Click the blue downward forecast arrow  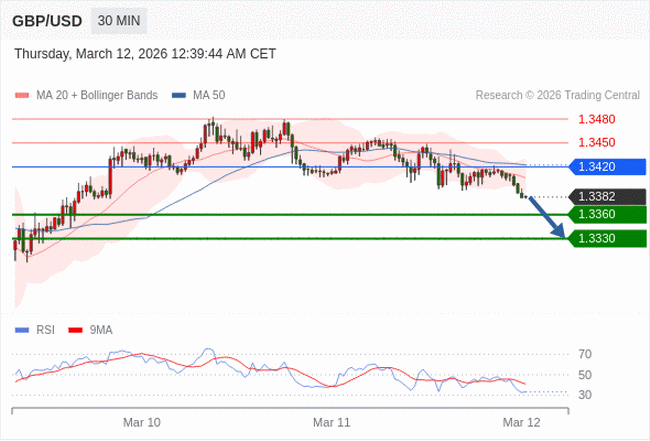click(x=546, y=217)
